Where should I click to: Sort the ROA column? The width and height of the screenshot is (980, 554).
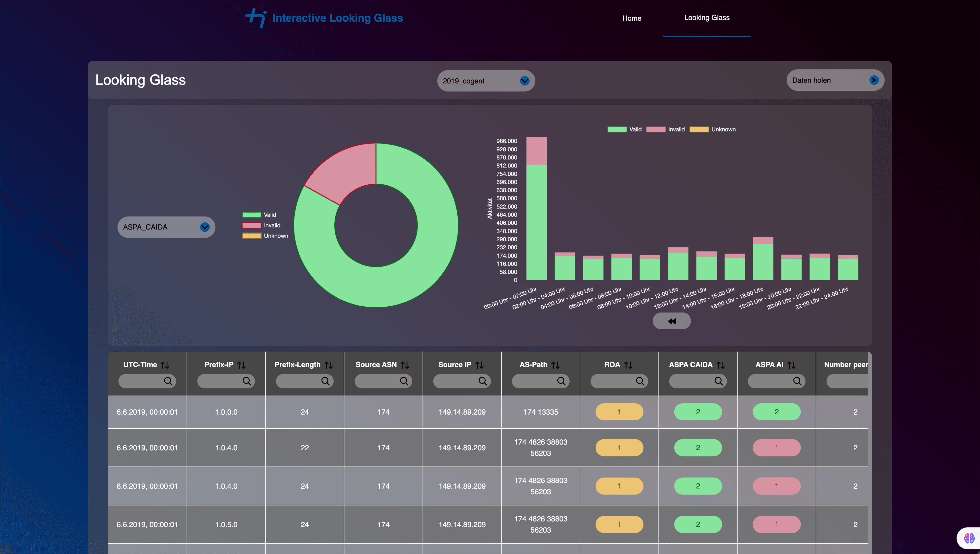click(628, 365)
